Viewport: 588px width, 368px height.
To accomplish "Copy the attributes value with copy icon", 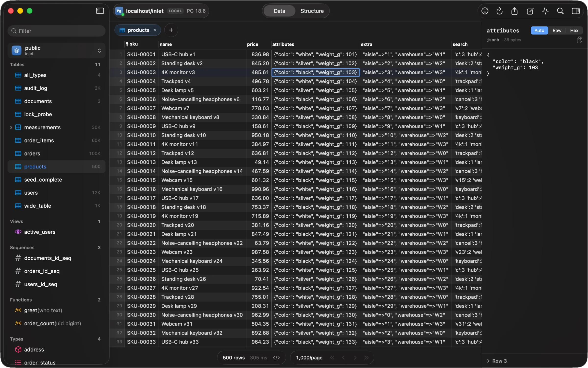I will pyautogui.click(x=579, y=40).
